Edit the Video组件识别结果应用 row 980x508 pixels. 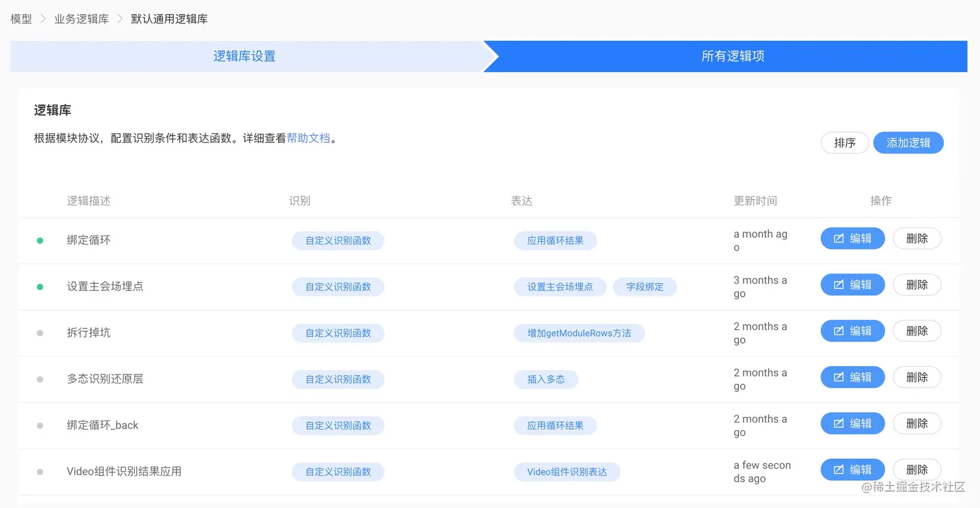[852, 470]
